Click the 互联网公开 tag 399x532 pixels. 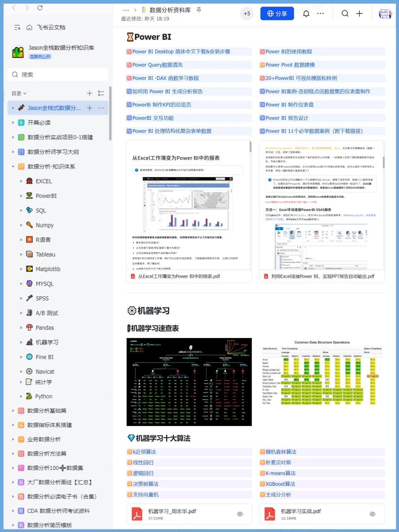click(x=40, y=57)
